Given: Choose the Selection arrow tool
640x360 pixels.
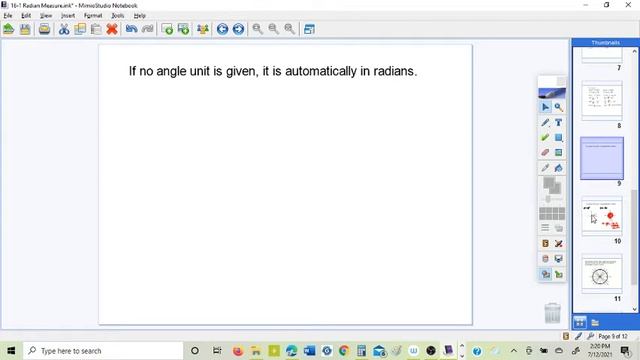Looking at the screenshot, I should (545, 107).
